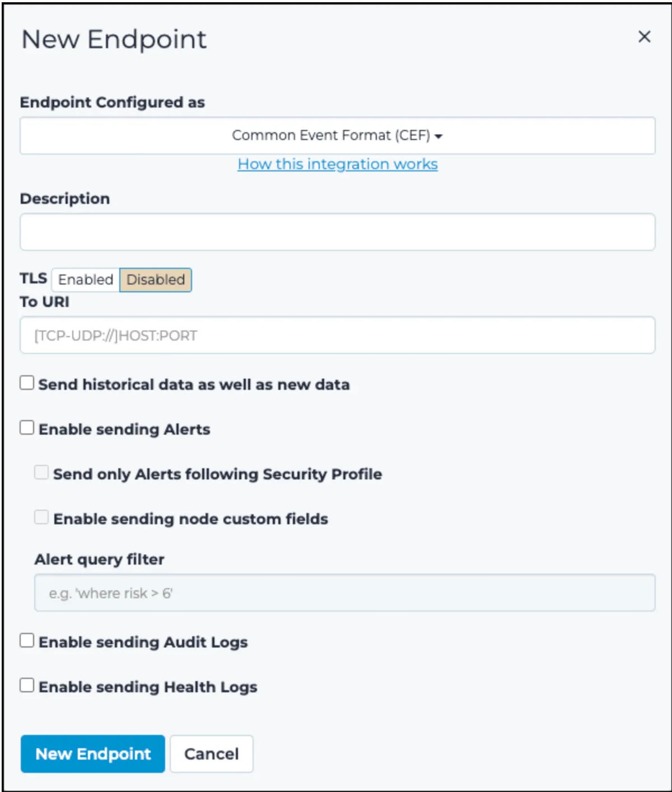Viewport: 672px width, 792px height.
Task: Tick Enable sending node custom fields
Action: [41, 518]
